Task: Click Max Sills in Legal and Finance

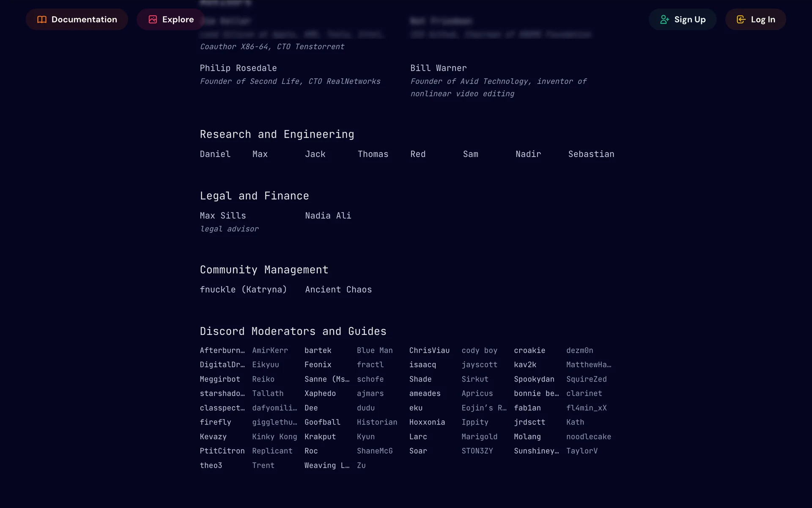Action: [x=222, y=215]
